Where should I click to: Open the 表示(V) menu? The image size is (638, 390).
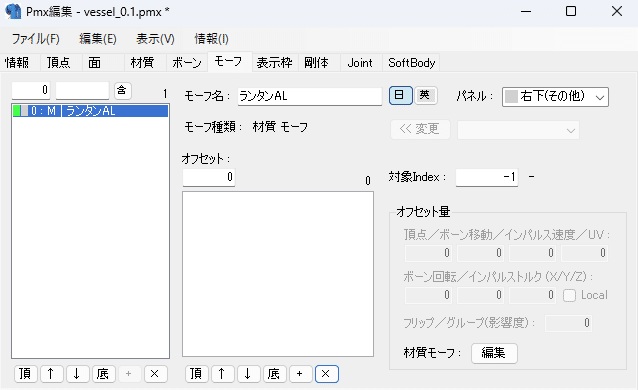tap(155, 39)
